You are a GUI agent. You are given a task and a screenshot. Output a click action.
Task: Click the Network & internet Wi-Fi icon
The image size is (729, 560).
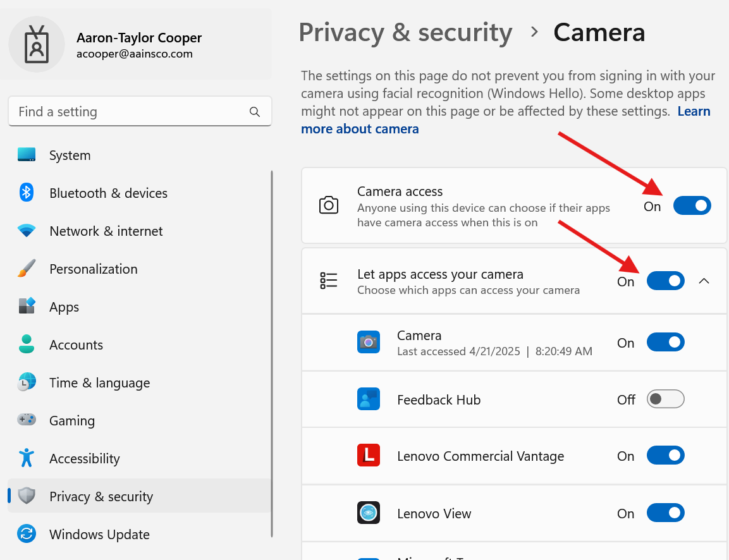(27, 231)
